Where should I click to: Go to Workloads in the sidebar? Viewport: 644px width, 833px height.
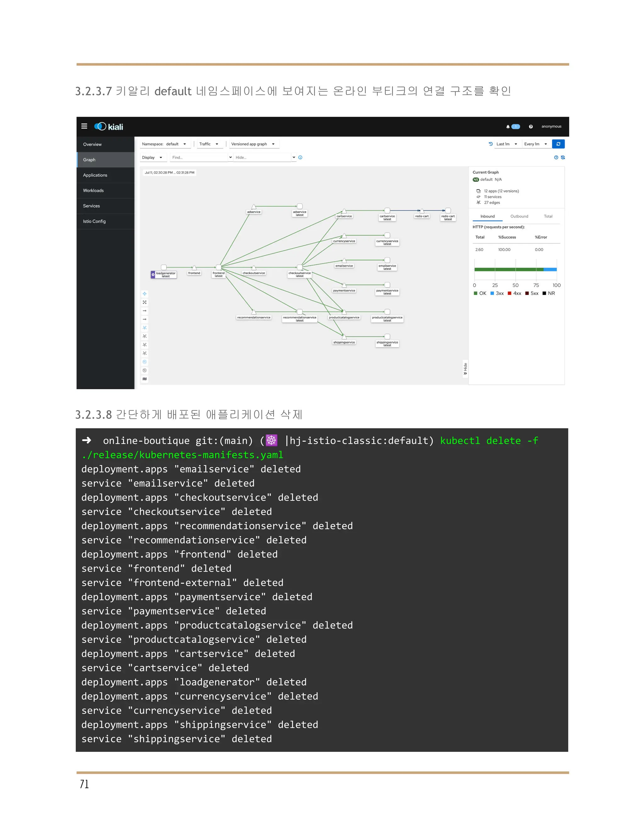coord(93,190)
